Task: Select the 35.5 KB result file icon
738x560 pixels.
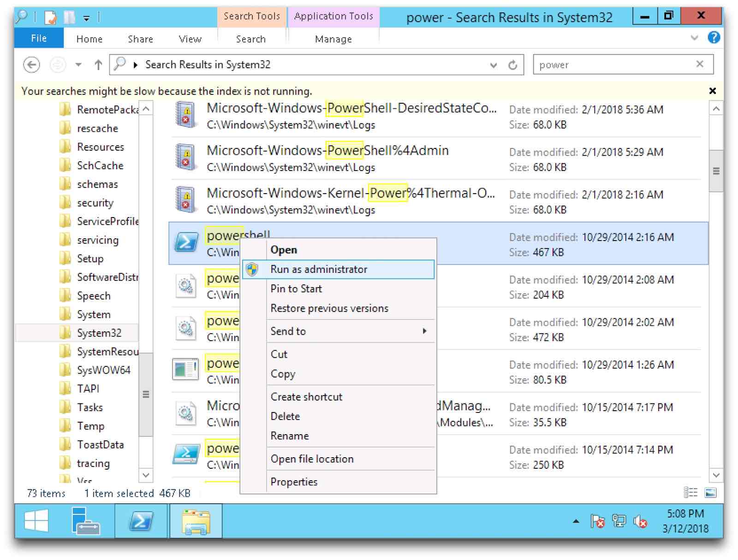Action: point(186,413)
